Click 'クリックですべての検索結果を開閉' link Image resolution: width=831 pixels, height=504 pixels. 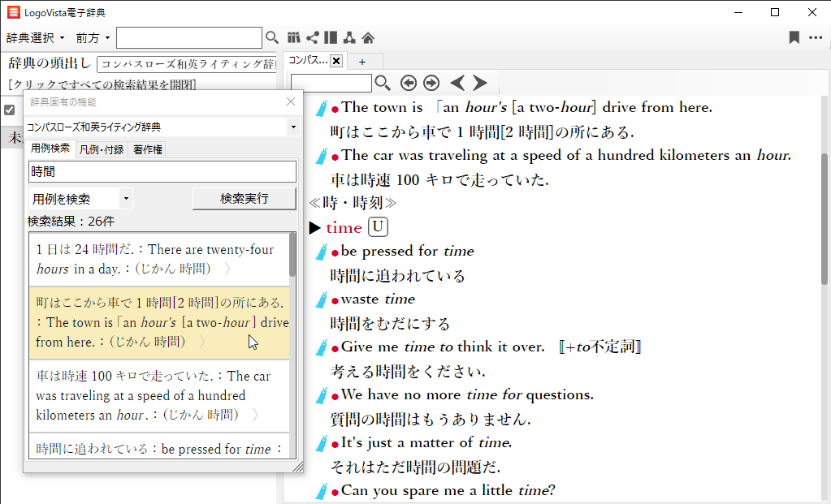click(x=102, y=84)
